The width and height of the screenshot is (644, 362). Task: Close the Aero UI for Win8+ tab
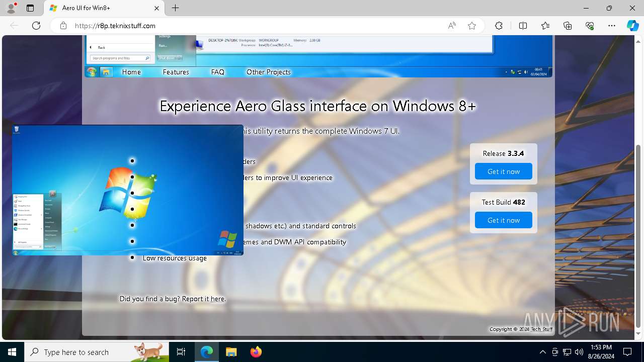[156, 8]
